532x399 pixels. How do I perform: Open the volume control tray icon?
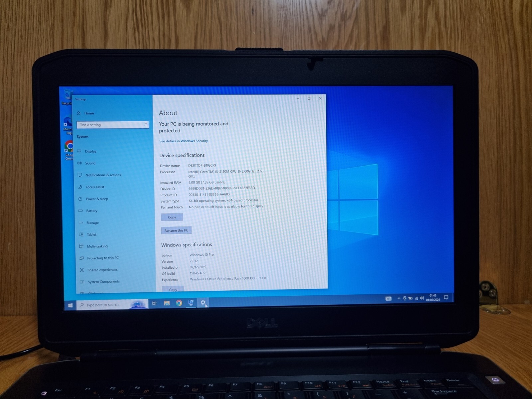coord(422,298)
